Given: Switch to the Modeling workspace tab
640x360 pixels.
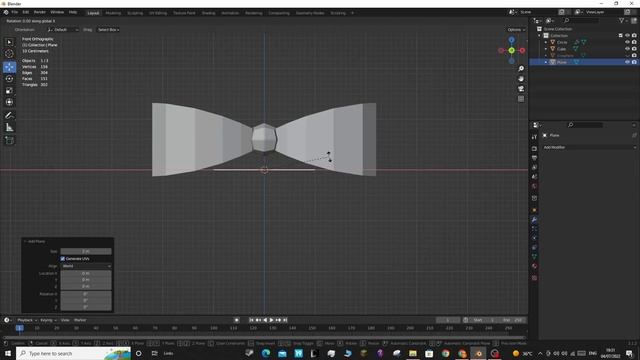Looking at the screenshot, I should tap(113, 13).
